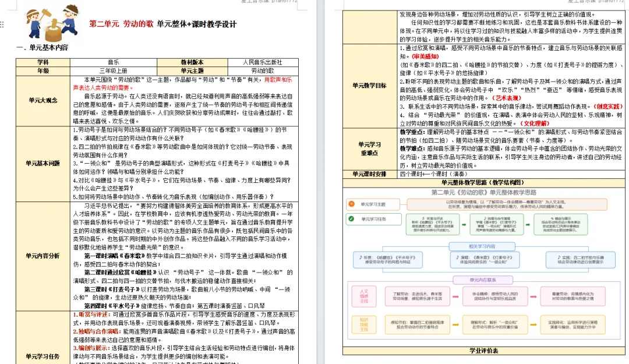Viewport: 629px width, 364px height.
Task: Click the green checkmark icon beside 单元学习任务
Action: [x=352, y=219]
